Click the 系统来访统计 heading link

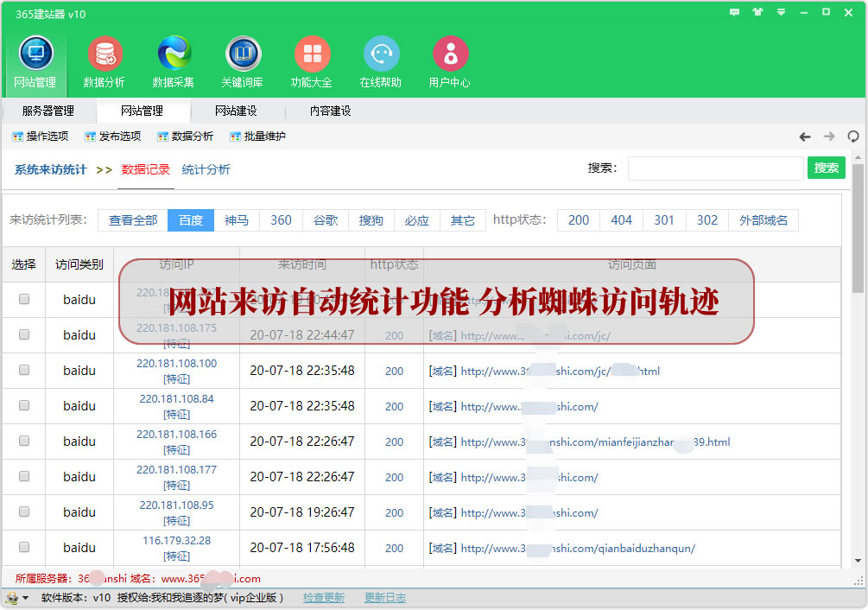50,169
